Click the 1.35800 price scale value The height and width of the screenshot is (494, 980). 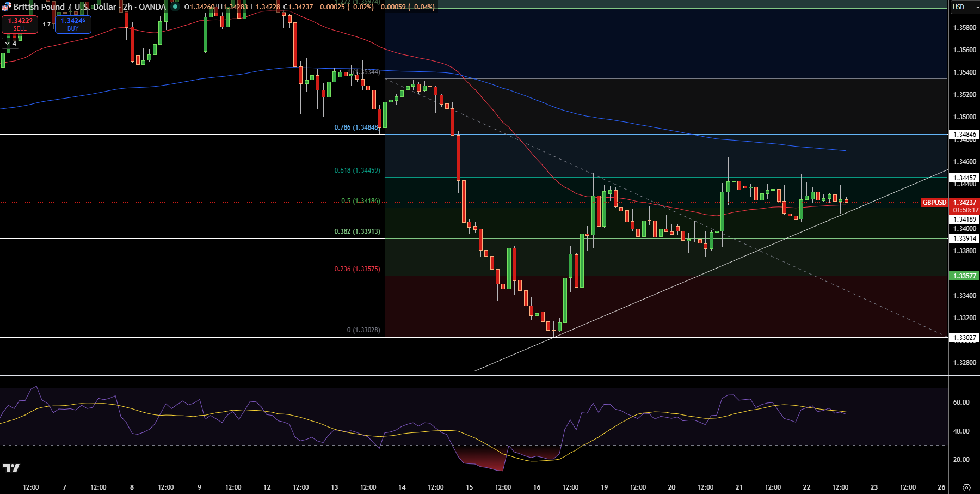coord(965,27)
